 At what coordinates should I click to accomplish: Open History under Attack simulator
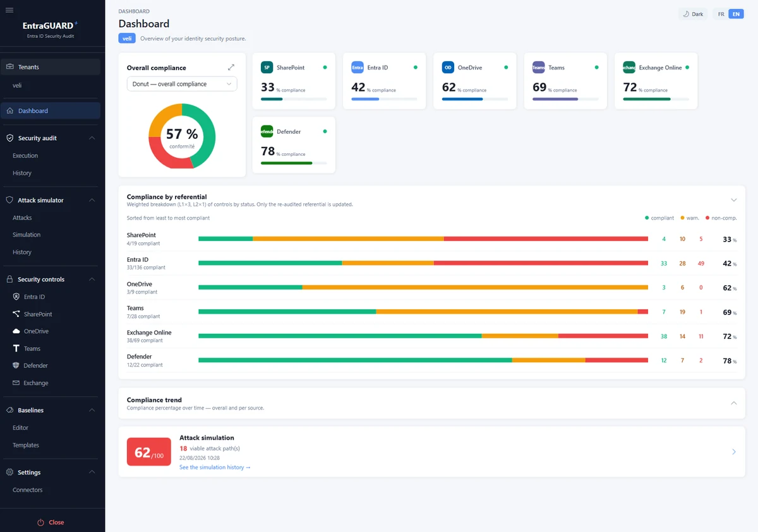click(22, 252)
